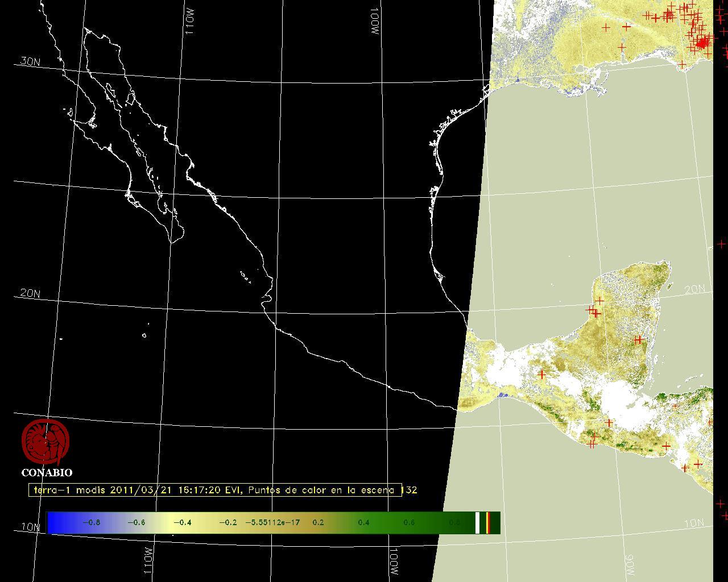Click the 10N latitude label at right side

tap(694, 523)
